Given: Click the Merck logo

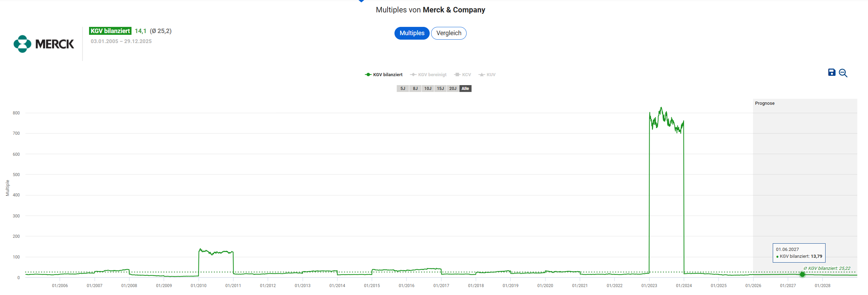Looking at the screenshot, I should tap(44, 44).
